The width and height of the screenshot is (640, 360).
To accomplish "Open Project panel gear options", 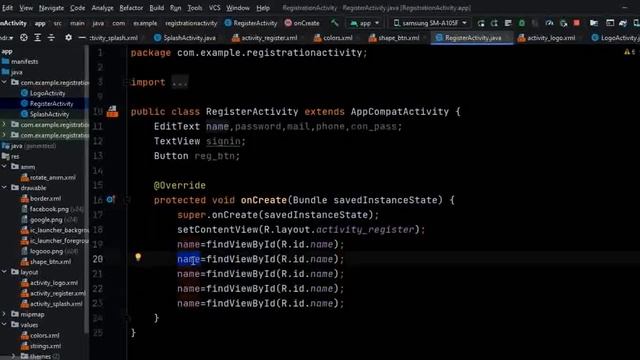I will [68, 38].
